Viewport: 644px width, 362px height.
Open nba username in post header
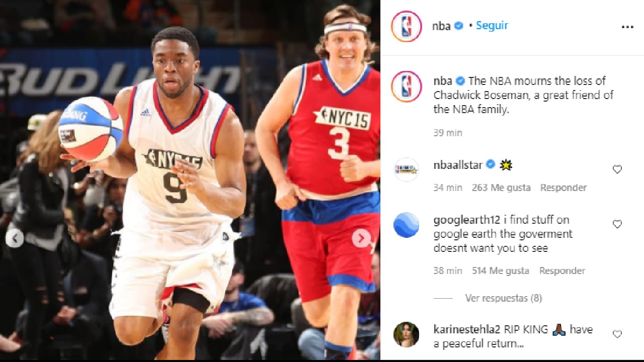tap(441, 26)
